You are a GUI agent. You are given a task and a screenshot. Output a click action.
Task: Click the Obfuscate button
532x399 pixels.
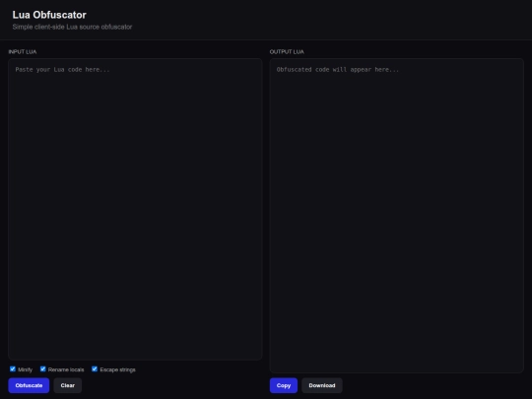(29, 385)
